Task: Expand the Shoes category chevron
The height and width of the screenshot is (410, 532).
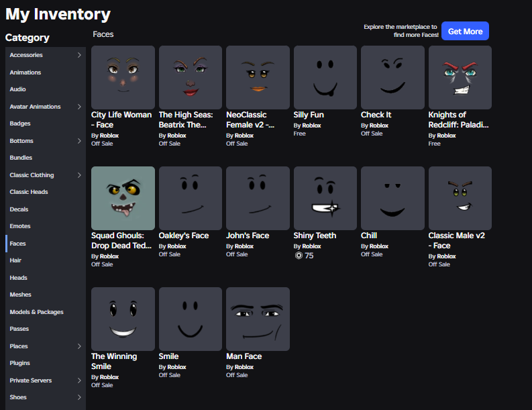Action: 79,397
